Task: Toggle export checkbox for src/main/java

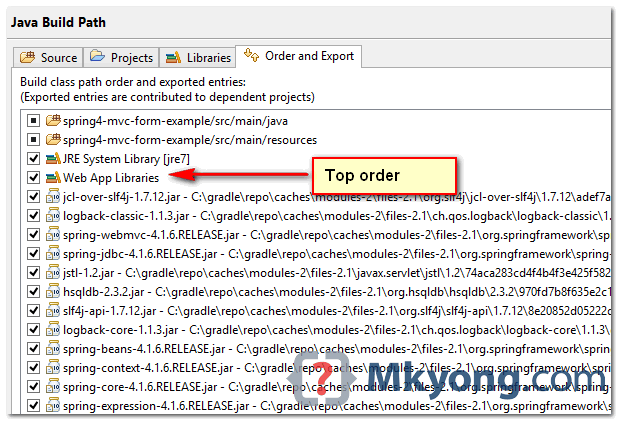Action: (34, 120)
